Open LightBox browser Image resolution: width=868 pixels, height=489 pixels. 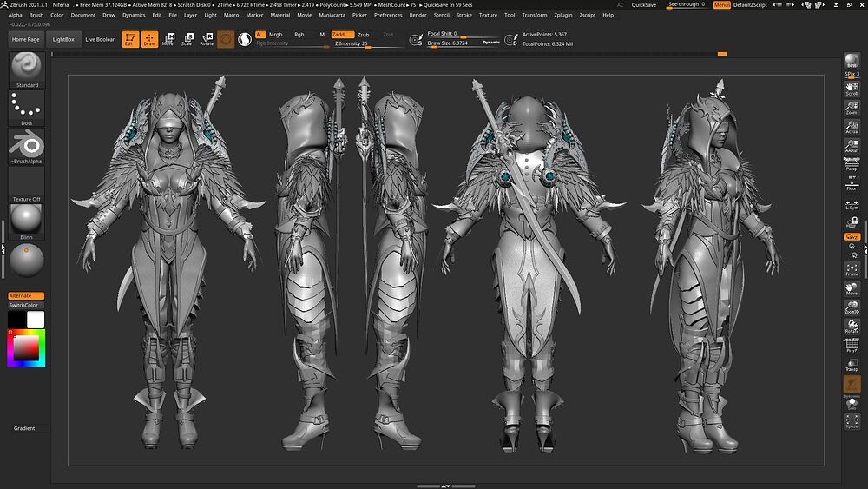pyautogui.click(x=63, y=39)
